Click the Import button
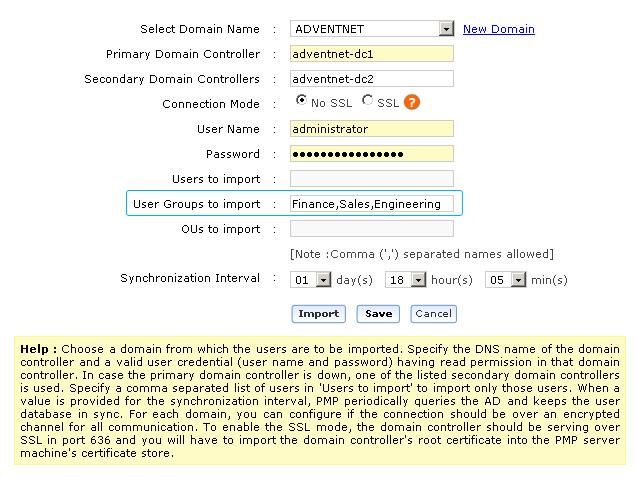Image resolution: width=636 pixels, height=477 pixels. click(x=319, y=314)
